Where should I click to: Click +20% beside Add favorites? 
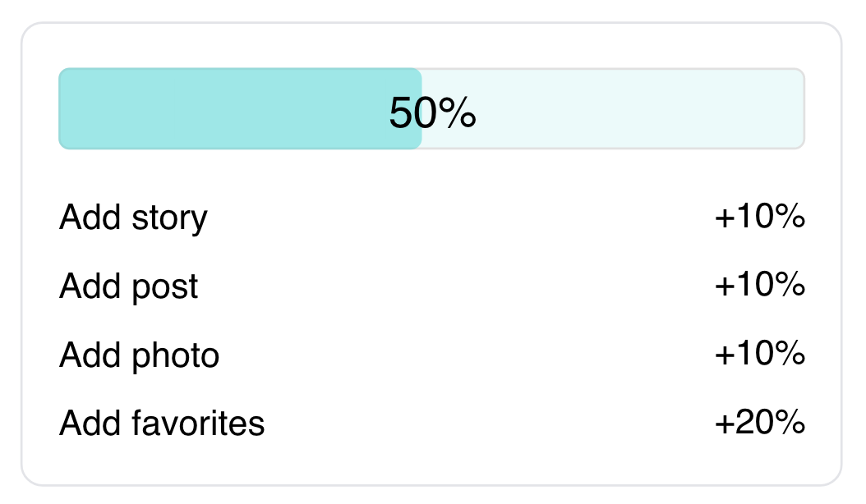click(759, 422)
